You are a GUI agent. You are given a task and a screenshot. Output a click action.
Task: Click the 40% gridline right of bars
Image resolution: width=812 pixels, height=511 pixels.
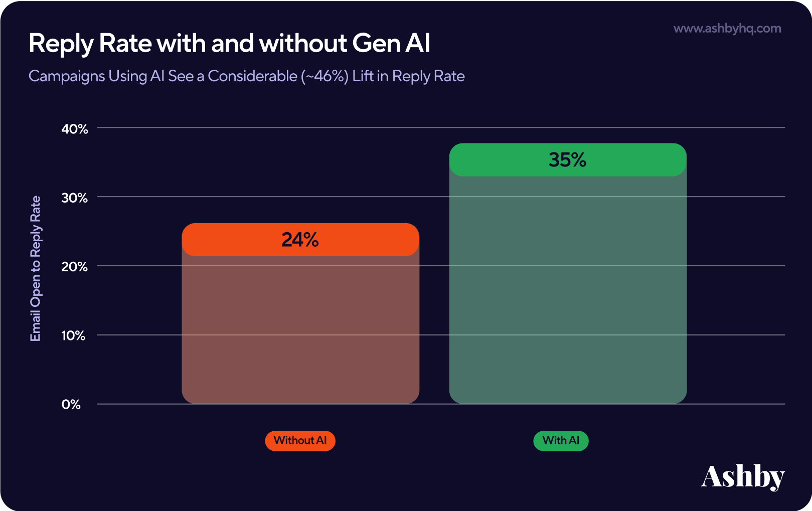[736, 127]
